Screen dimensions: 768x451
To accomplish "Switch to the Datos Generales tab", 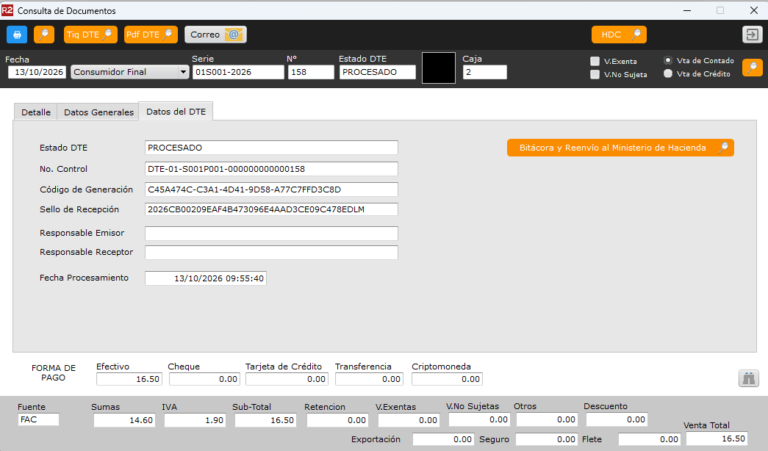I will point(98,112).
